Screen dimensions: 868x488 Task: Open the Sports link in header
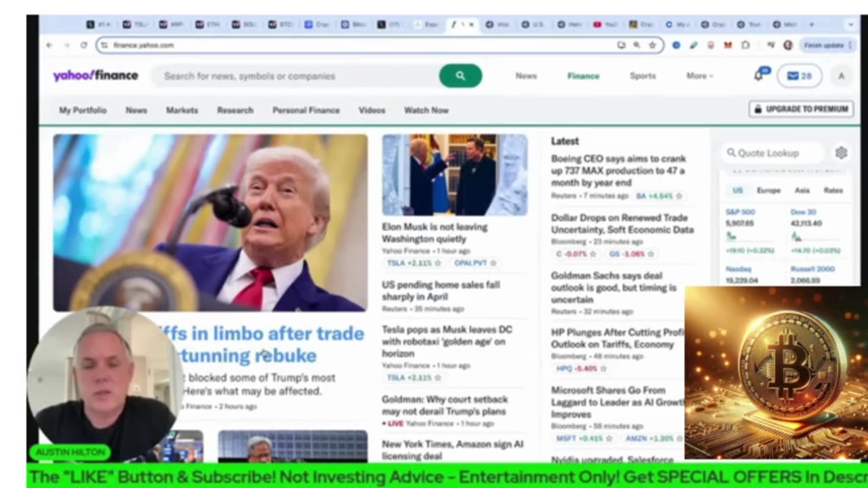coord(642,76)
